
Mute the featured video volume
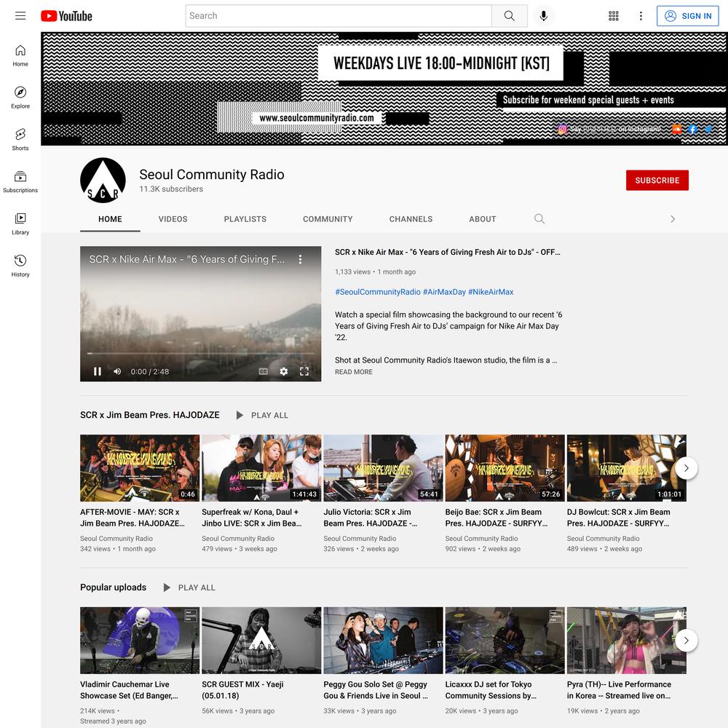pyautogui.click(x=117, y=371)
